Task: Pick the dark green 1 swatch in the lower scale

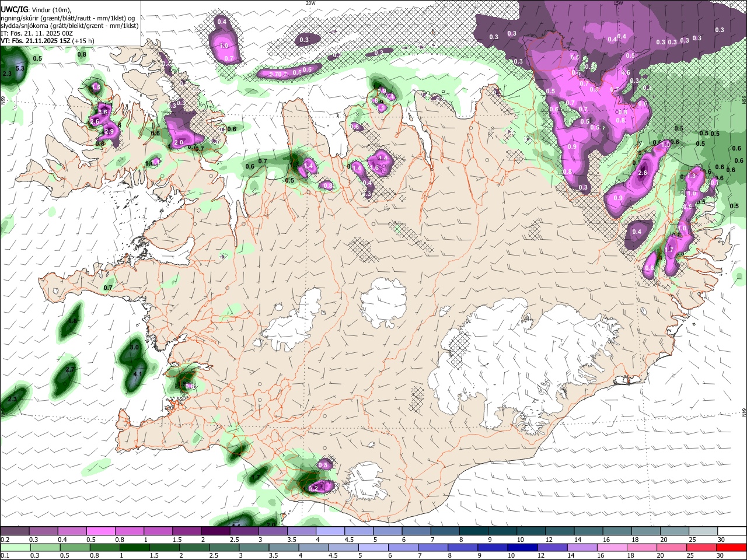Action: [x=134, y=547]
